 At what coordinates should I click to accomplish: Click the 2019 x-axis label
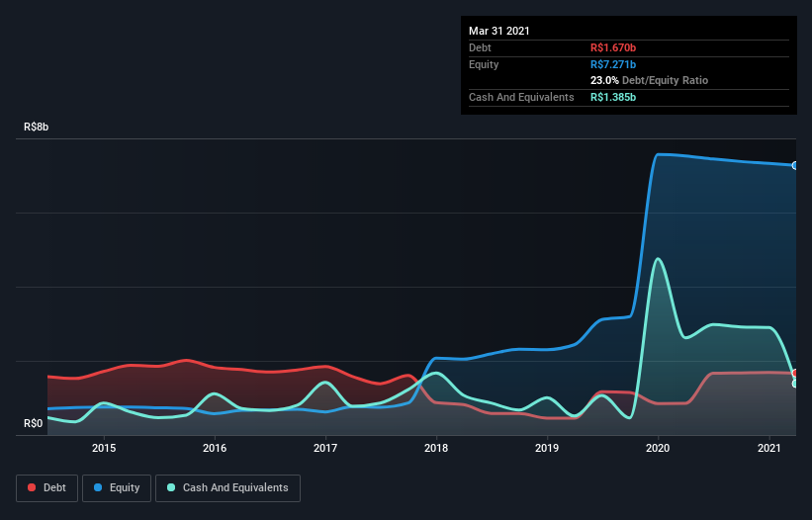pos(547,448)
